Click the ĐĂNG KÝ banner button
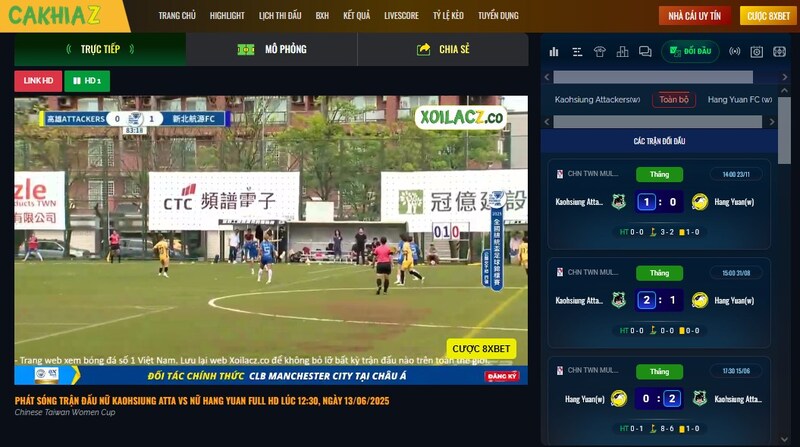 click(502, 376)
